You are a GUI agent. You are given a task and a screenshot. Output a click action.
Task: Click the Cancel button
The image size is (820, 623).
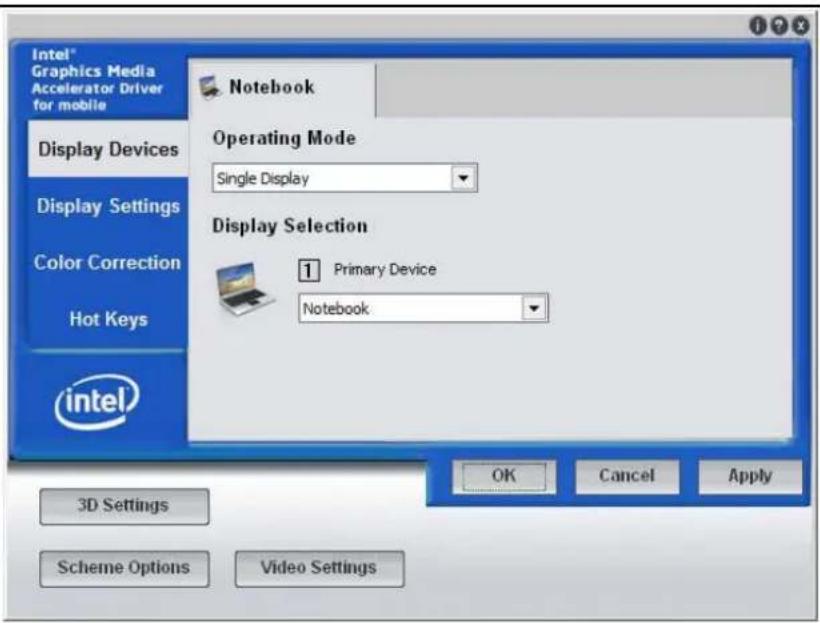pos(627,476)
